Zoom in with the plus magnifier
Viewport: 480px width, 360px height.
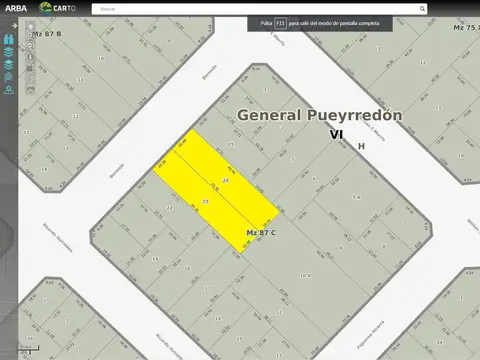[x=30, y=36]
